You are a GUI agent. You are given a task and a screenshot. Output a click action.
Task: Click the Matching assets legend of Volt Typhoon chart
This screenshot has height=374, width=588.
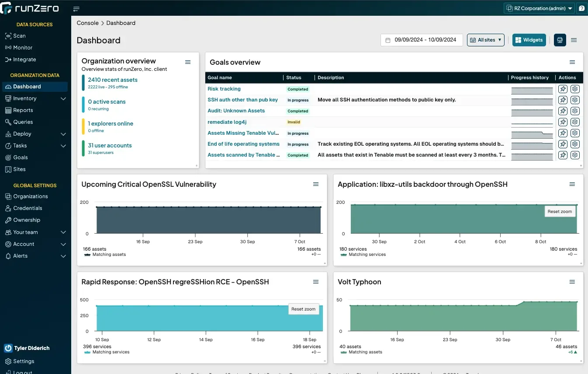361,352
